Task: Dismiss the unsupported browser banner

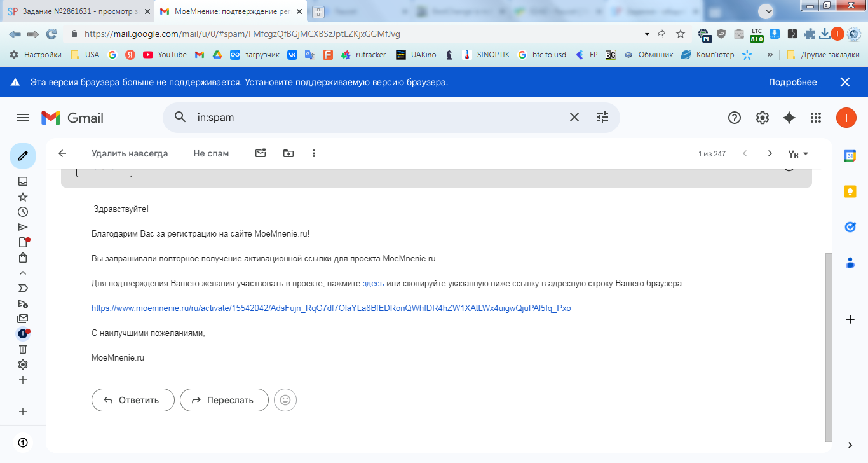Action: coord(845,82)
